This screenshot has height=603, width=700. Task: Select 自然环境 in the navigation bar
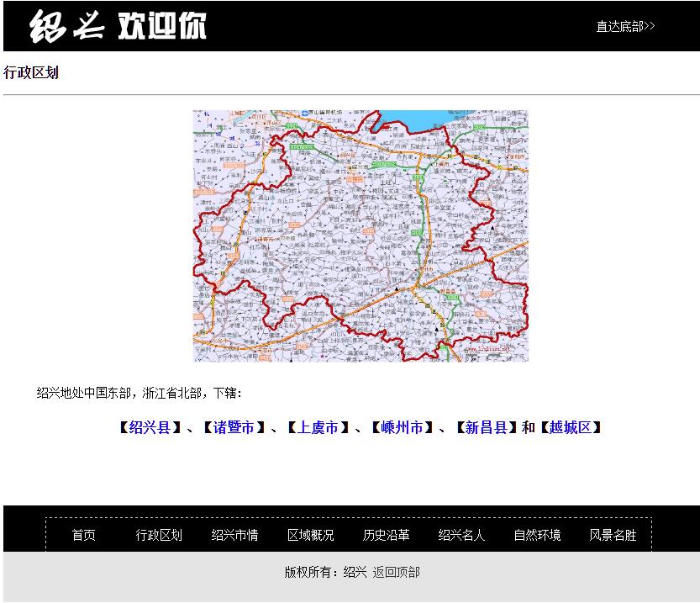[537, 535]
